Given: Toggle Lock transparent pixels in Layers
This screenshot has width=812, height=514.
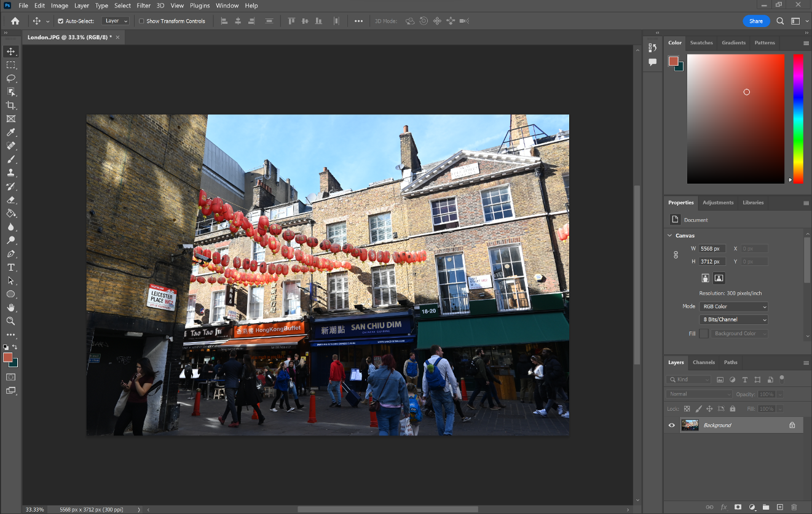Looking at the screenshot, I should click(687, 409).
